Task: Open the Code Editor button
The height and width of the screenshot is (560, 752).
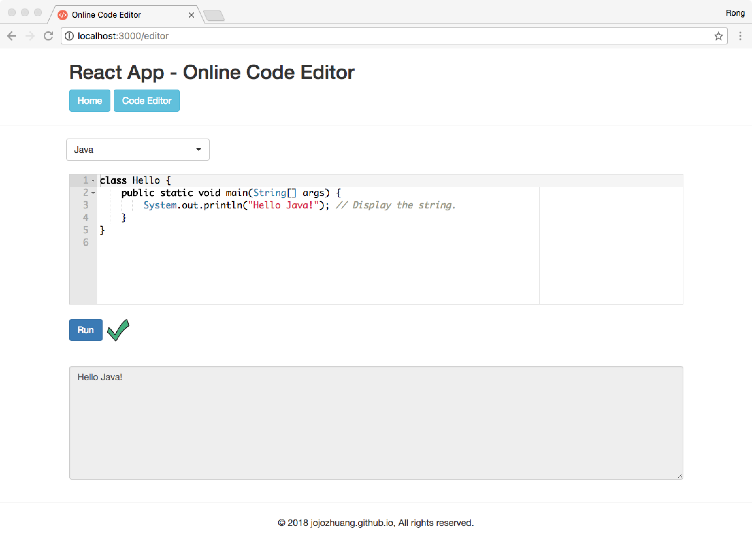Action: [147, 101]
